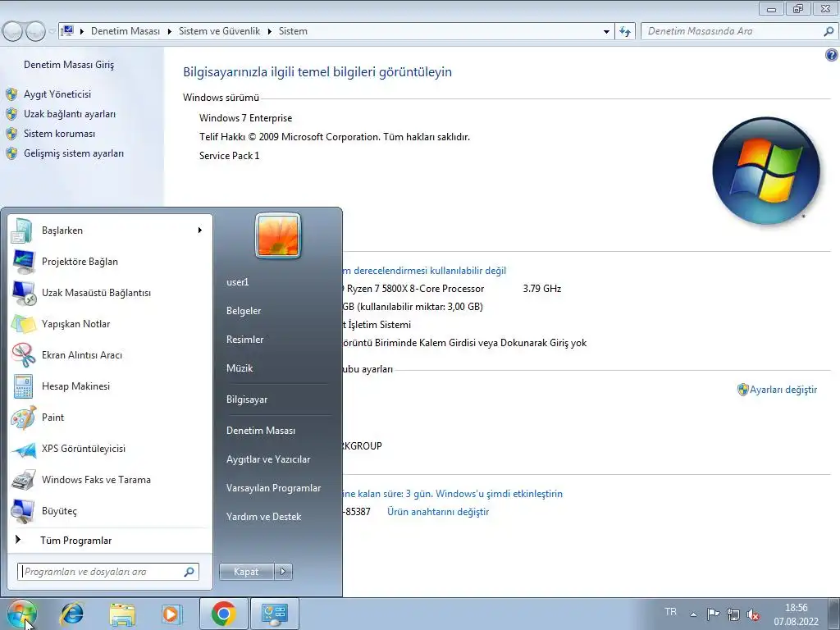
Task: Click the Windows Start orb
Action: point(22,614)
